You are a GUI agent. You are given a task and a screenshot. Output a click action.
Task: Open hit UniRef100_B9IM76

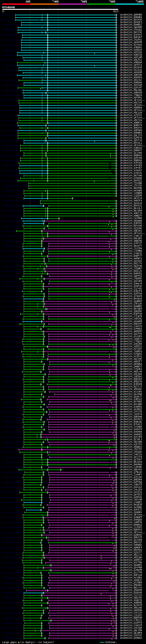(131, 20)
